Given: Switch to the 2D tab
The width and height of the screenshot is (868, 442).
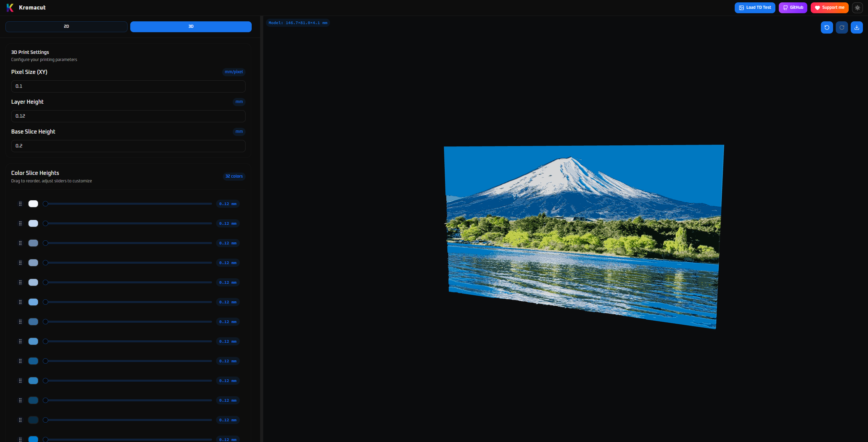Looking at the screenshot, I should [66, 26].
